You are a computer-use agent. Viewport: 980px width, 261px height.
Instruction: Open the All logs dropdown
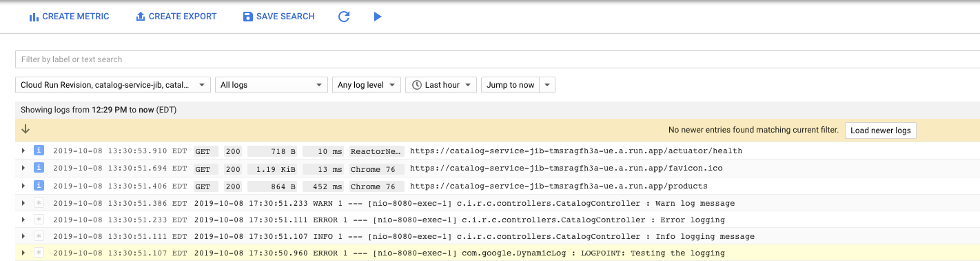(x=272, y=85)
